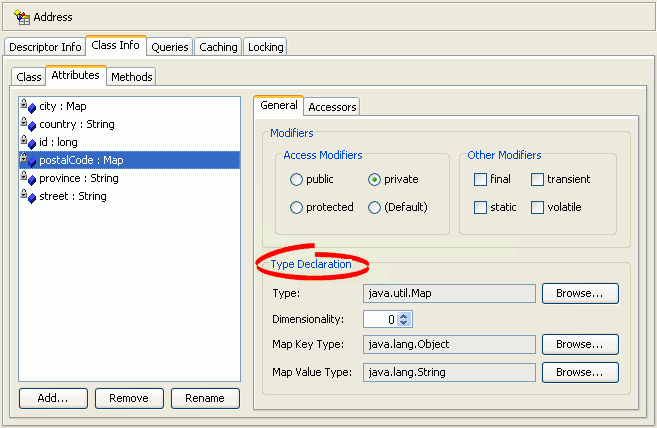Image resolution: width=657 pixels, height=428 pixels.
Task: Click Browse next to Map Value Type
Action: (x=580, y=373)
